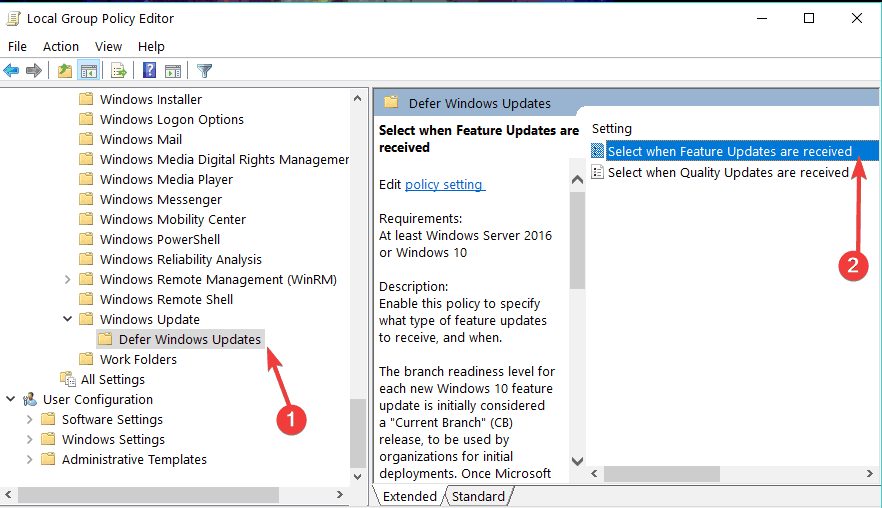
Task: Switch to the Extended tab
Action: tap(410, 496)
